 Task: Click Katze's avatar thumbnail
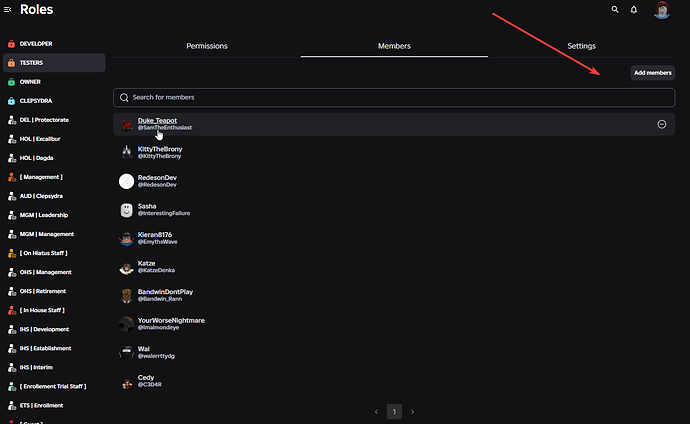126,267
